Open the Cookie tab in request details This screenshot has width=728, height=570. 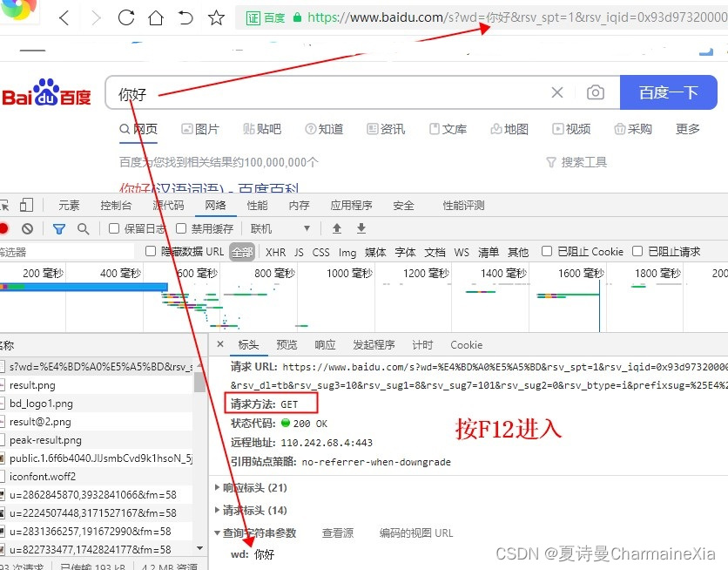pos(466,344)
